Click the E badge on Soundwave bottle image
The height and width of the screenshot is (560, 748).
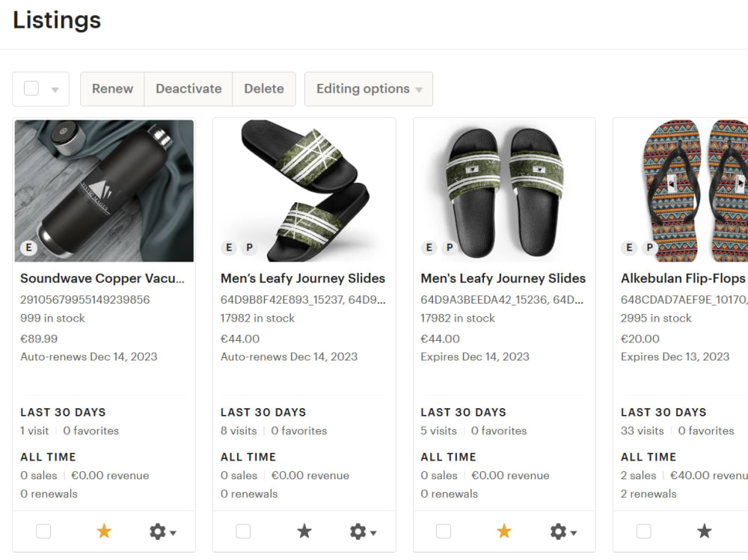[29, 247]
